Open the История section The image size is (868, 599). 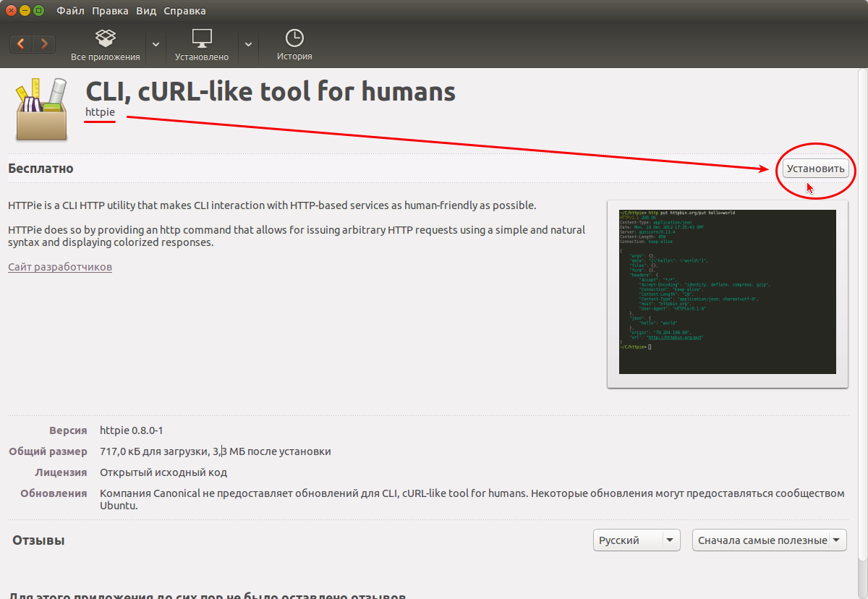pyautogui.click(x=294, y=45)
